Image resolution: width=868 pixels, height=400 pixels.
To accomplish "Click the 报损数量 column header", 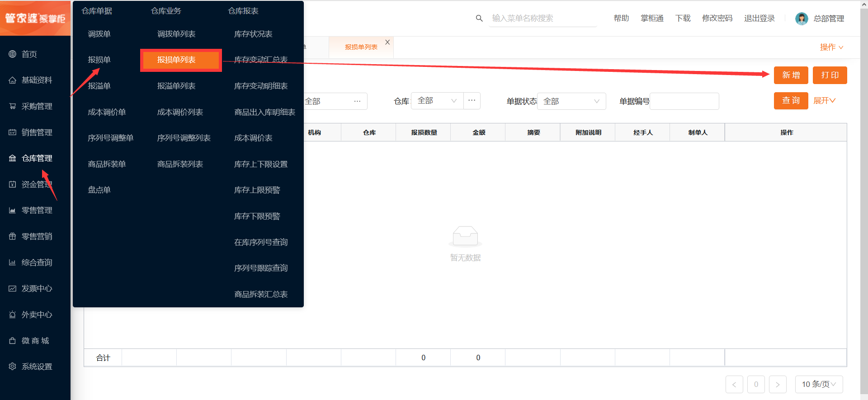I will click(x=424, y=132).
